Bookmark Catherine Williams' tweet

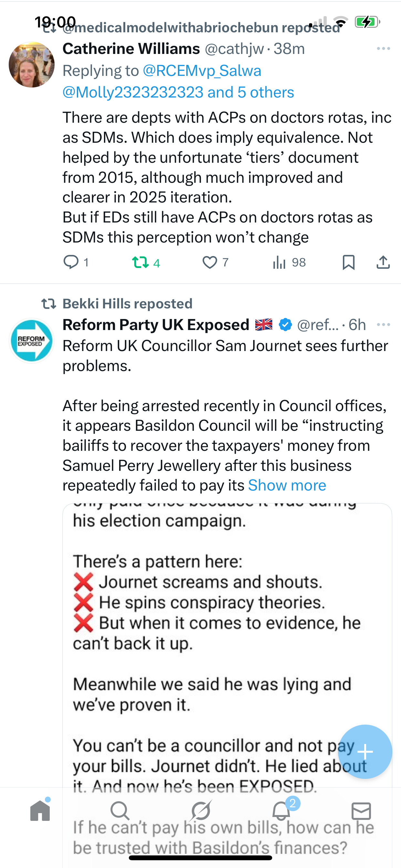point(348,262)
